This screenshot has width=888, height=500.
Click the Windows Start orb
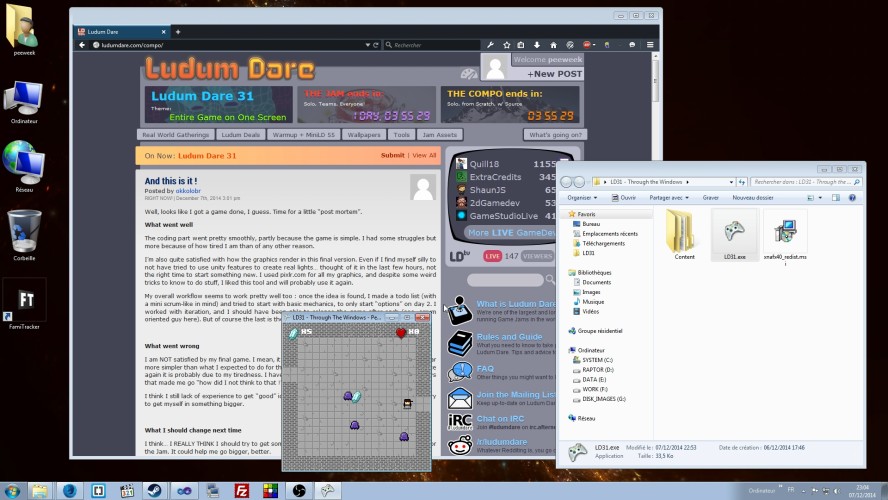tap(12, 490)
